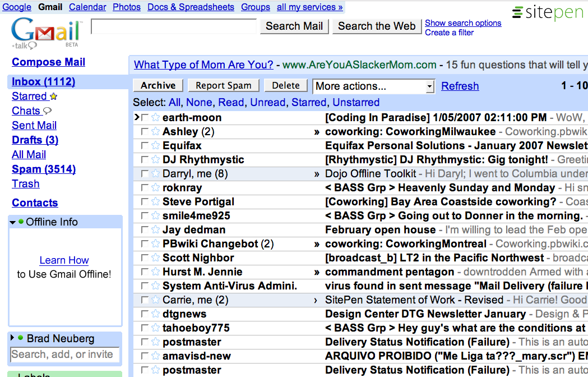
Task: Star the System Anti-Virus Admini. message
Action: point(156,286)
